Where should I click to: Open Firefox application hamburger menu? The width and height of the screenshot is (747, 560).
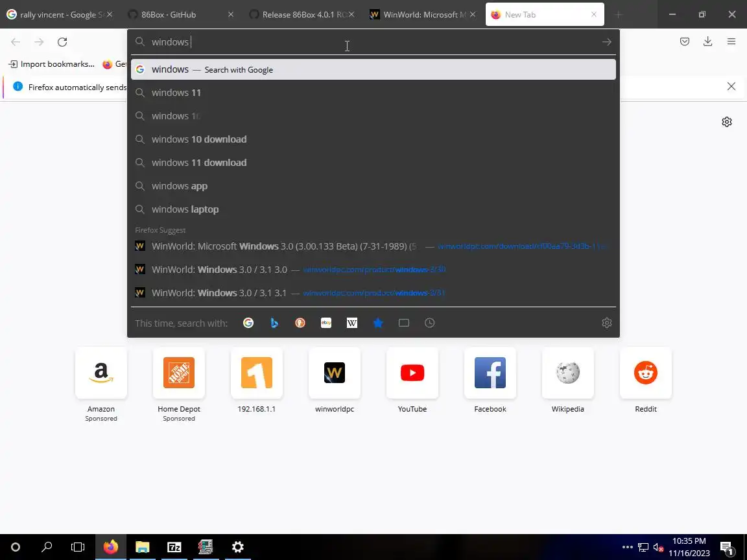point(731,41)
